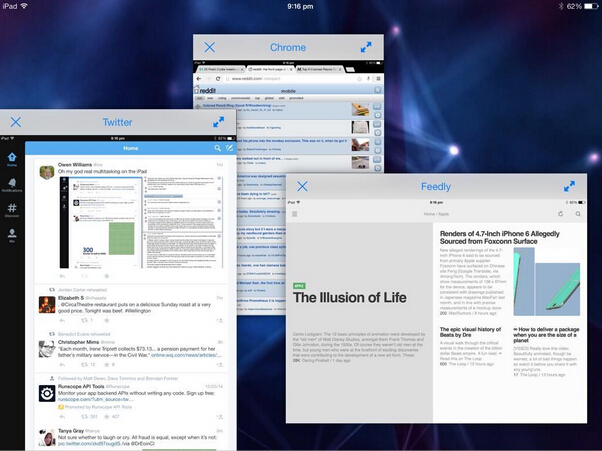
Task: Open reddit's 'promoted' tab
Action: tap(296, 98)
